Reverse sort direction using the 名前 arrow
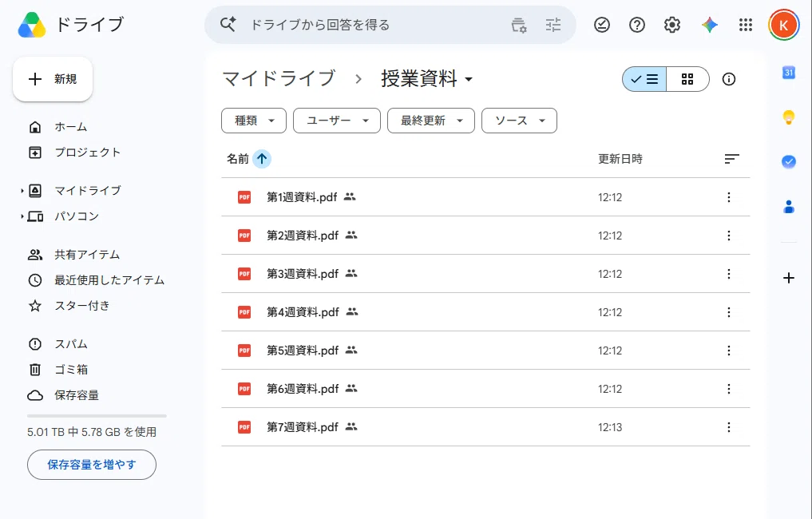 point(262,159)
